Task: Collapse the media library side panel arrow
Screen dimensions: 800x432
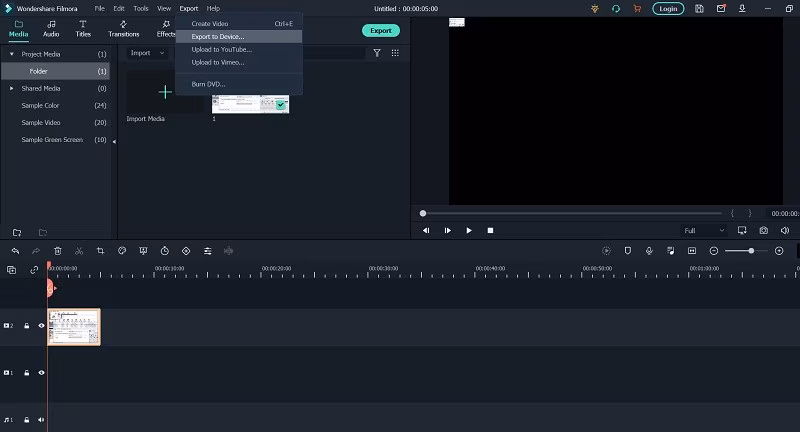Action: (114, 141)
